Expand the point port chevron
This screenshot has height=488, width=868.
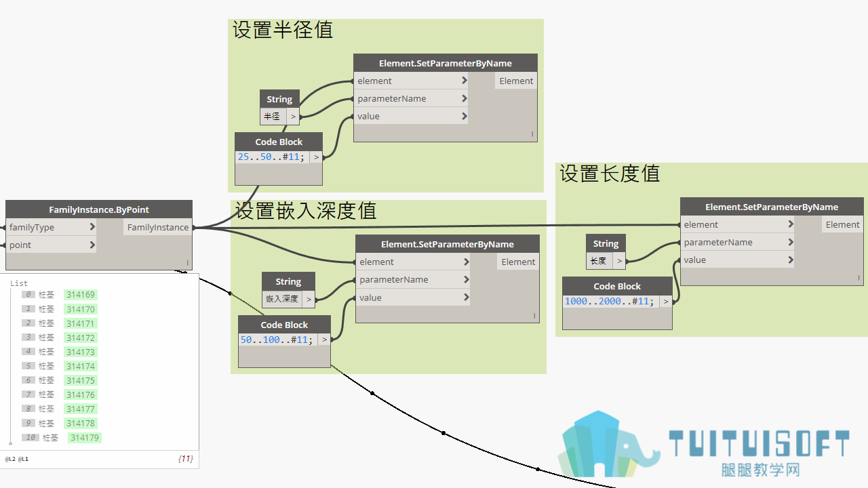point(92,245)
